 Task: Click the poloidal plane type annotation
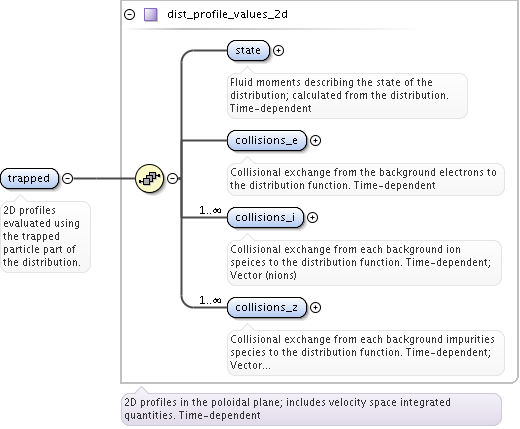click(311, 409)
